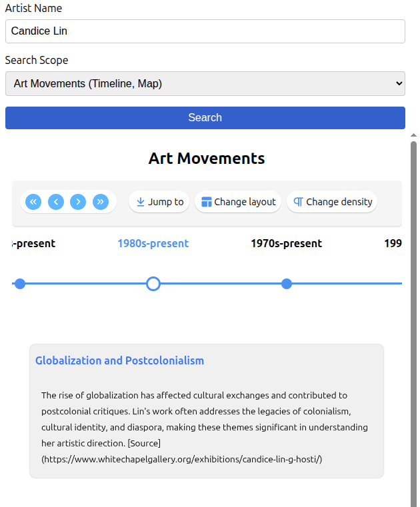Select the 1980s-present period label
The height and width of the screenshot is (507, 420).
coord(153,244)
